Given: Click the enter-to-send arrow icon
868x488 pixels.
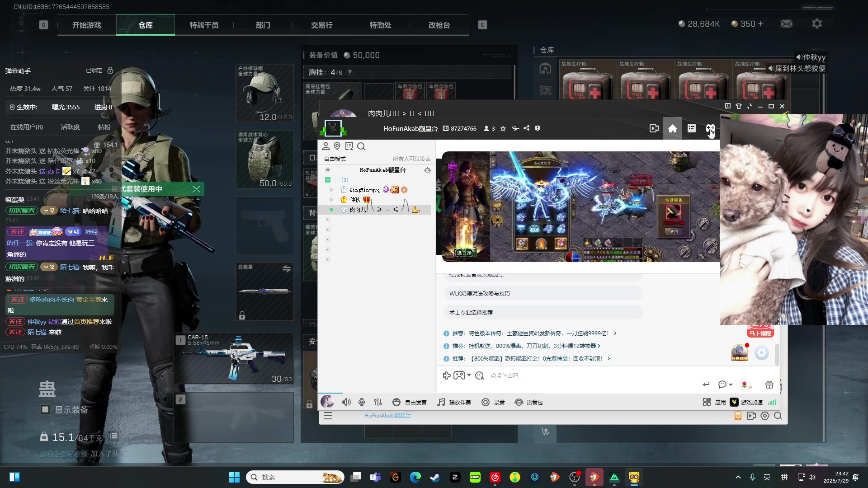Looking at the screenshot, I should 706,385.
